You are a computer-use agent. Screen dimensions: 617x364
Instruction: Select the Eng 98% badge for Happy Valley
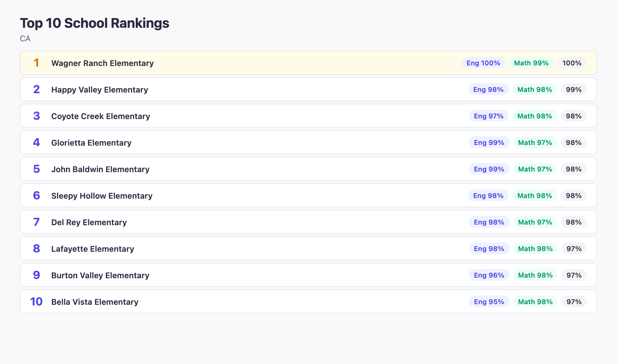488,89
